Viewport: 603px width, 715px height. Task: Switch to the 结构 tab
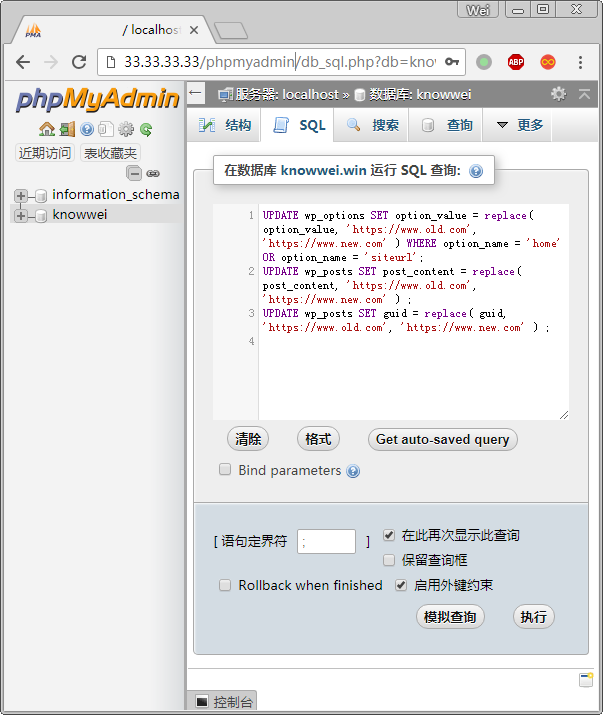(224, 125)
